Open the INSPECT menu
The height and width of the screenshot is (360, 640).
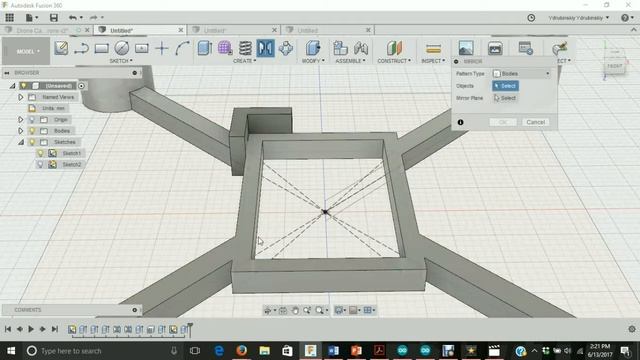tap(433, 61)
